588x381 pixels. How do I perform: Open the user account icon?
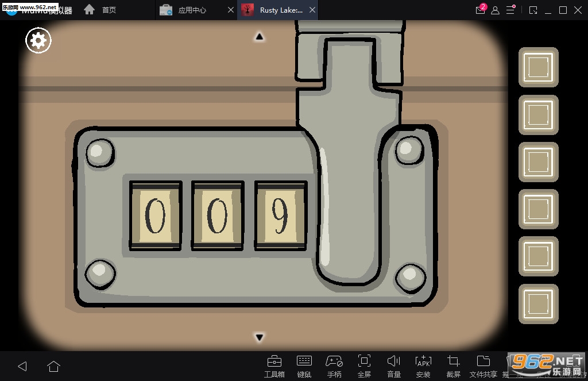[x=495, y=10]
